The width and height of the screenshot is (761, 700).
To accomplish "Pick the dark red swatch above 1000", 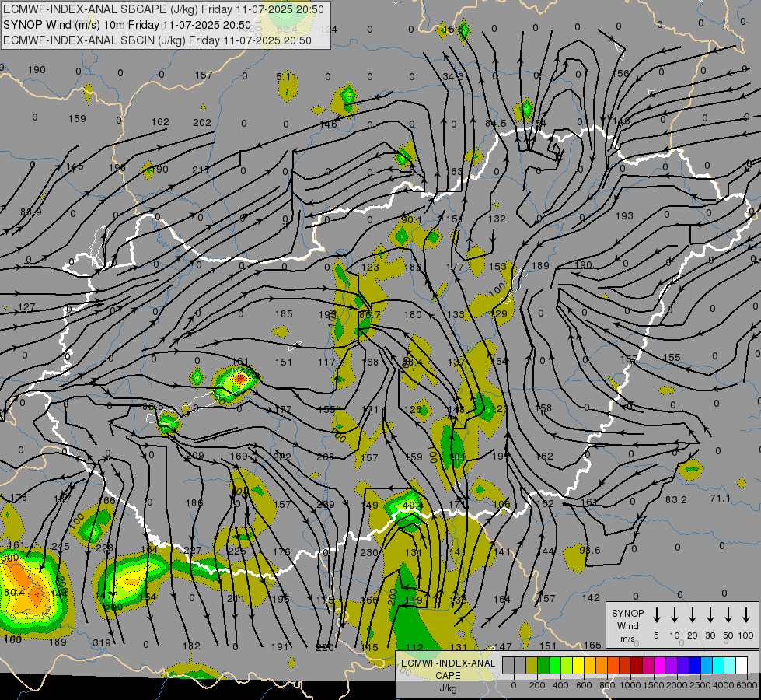I will [x=637, y=666].
